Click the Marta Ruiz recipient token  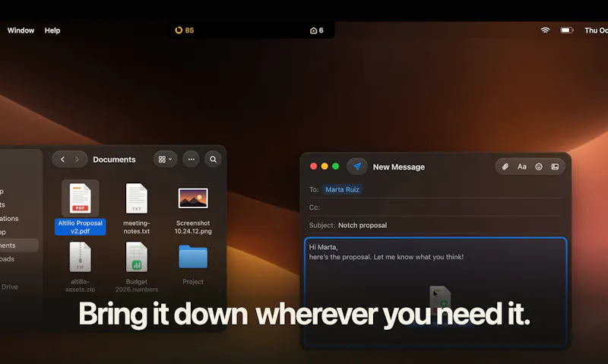pos(343,189)
